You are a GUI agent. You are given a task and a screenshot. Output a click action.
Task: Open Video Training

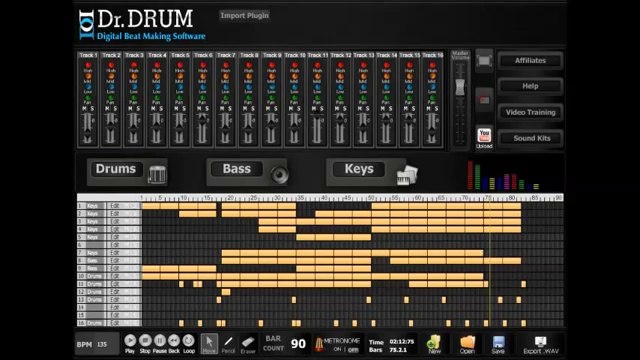click(x=530, y=112)
